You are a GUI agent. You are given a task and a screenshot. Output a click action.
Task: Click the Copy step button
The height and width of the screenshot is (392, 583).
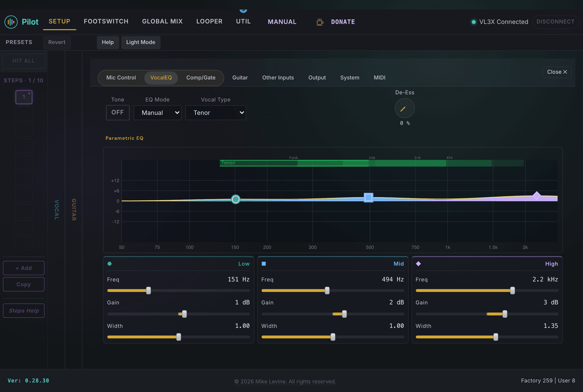tap(23, 284)
